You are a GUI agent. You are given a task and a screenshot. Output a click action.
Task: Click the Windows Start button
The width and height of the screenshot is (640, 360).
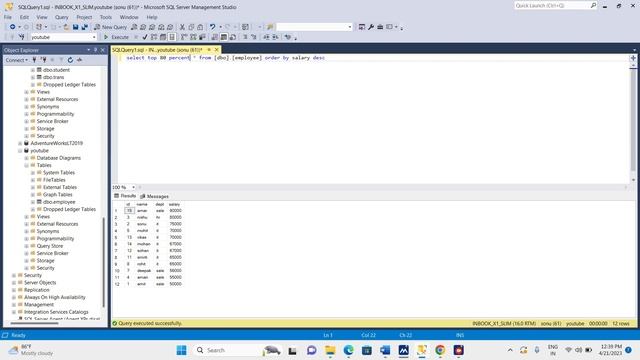coord(182,350)
